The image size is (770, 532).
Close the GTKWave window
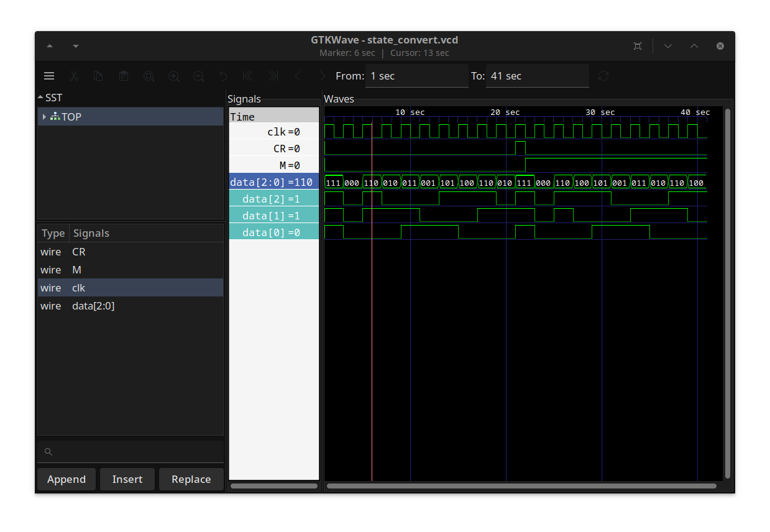tap(720, 46)
